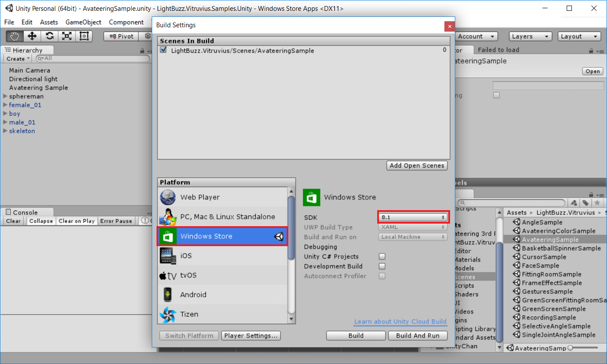Screen dimensions: 607x364
Task: Click the favorites star icon in Project panel
Action: coord(597,203)
